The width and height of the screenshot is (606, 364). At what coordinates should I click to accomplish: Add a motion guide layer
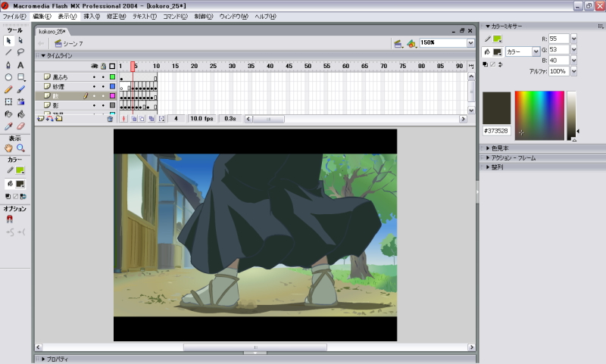[x=49, y=119]
